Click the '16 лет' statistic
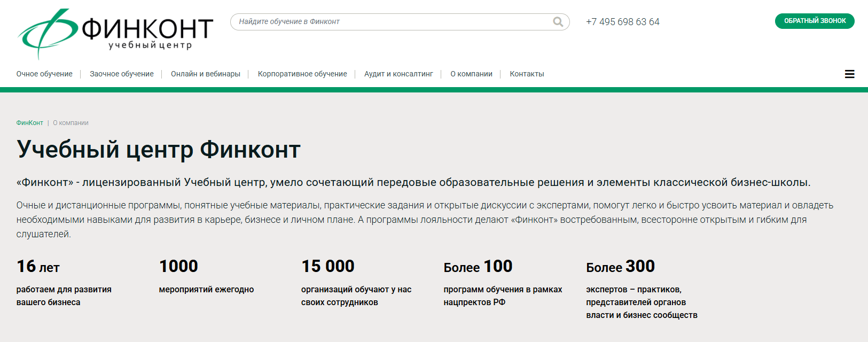The width and height of the screenshot is (868, 342). [38, 266]
